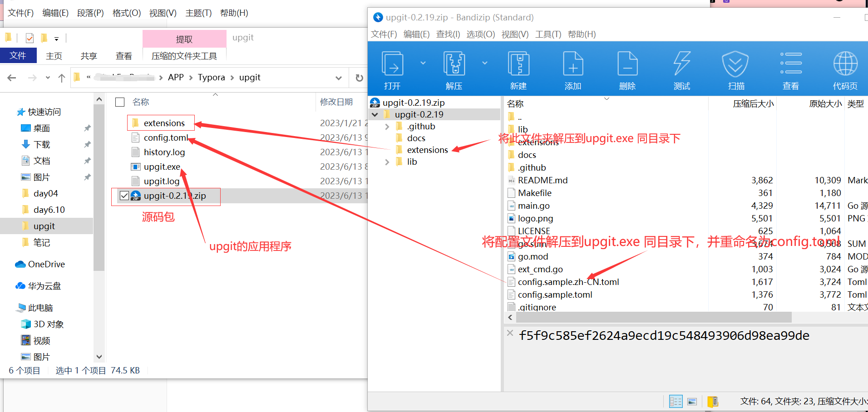Sort Bandizip list by 原始大小 column
Image resolution: width=868 pixels, height=412 pixels.
coord(825,104)
